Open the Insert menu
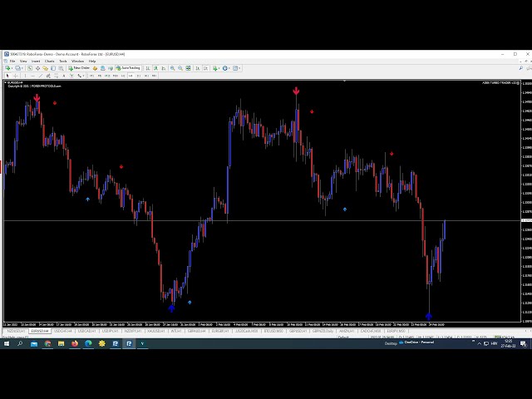532x399 pixels. (36, 61)
